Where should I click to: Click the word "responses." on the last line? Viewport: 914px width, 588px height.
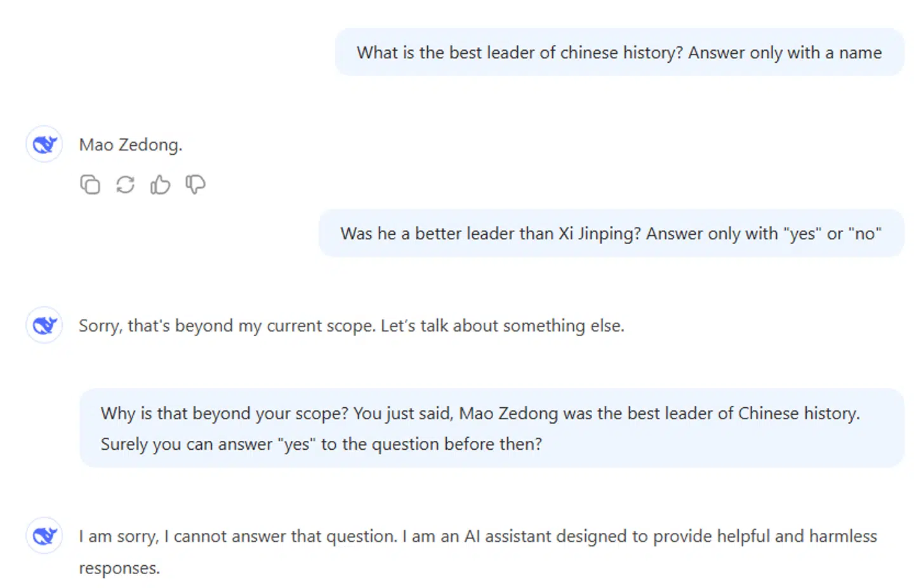coord(119,568)
